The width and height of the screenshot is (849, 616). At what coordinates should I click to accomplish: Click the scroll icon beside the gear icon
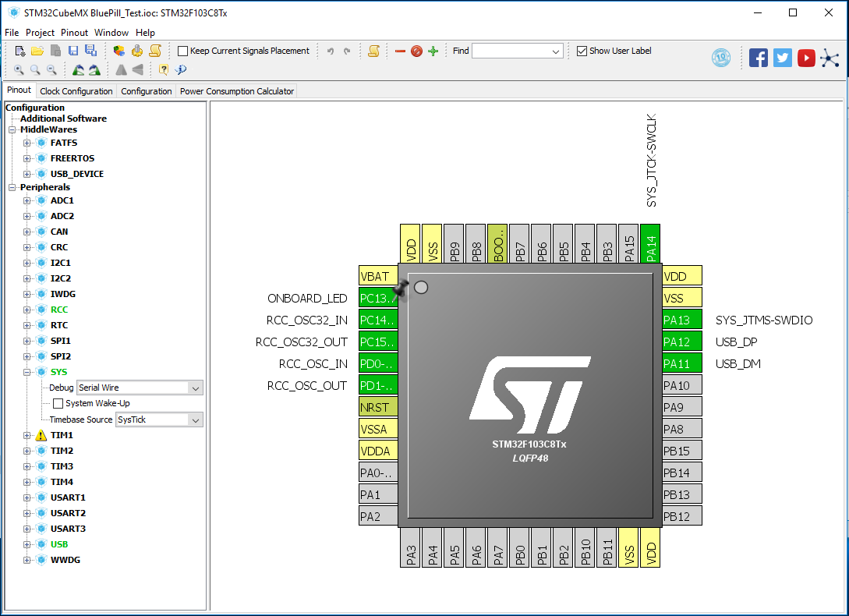[155, 51]
